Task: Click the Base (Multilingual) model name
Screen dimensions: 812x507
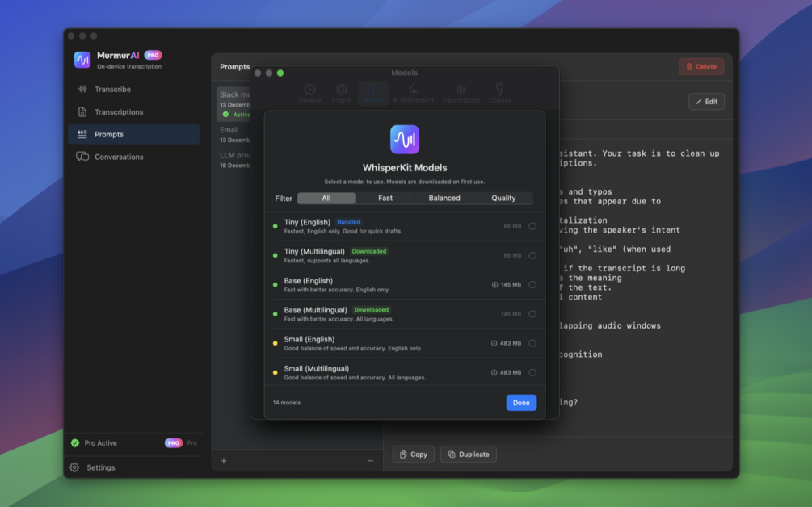Action: tap(315, 310)
